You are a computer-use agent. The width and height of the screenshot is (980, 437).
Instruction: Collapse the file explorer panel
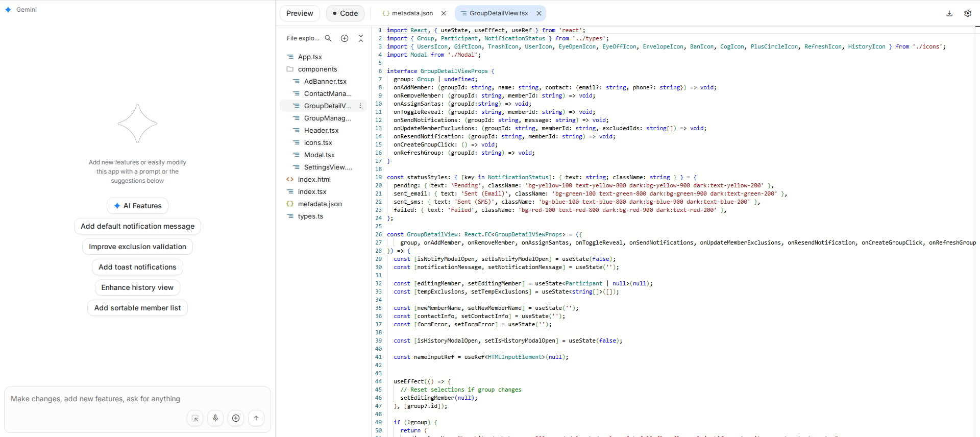[361, 38]
